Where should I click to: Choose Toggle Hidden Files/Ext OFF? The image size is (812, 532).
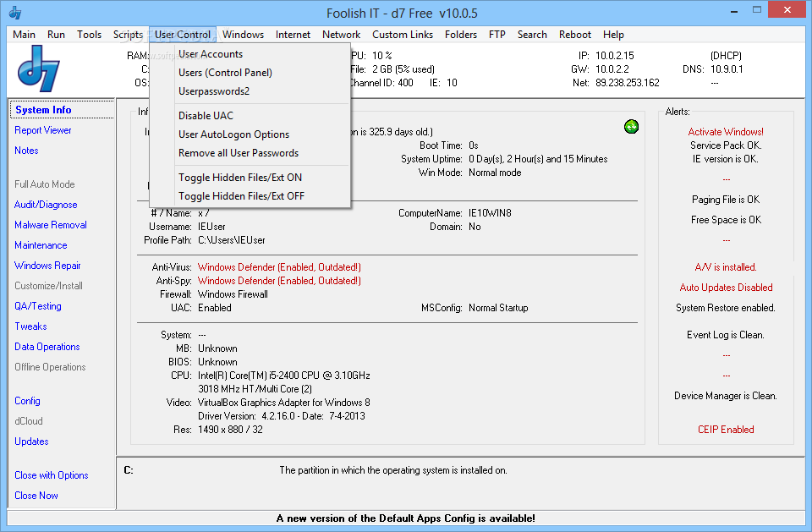[250, 196]
